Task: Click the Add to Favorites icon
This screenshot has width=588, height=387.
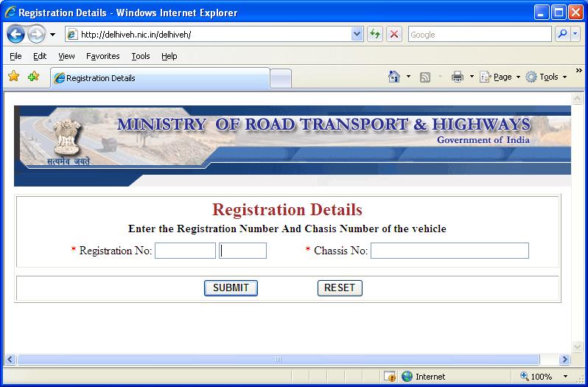Action: 33,77
